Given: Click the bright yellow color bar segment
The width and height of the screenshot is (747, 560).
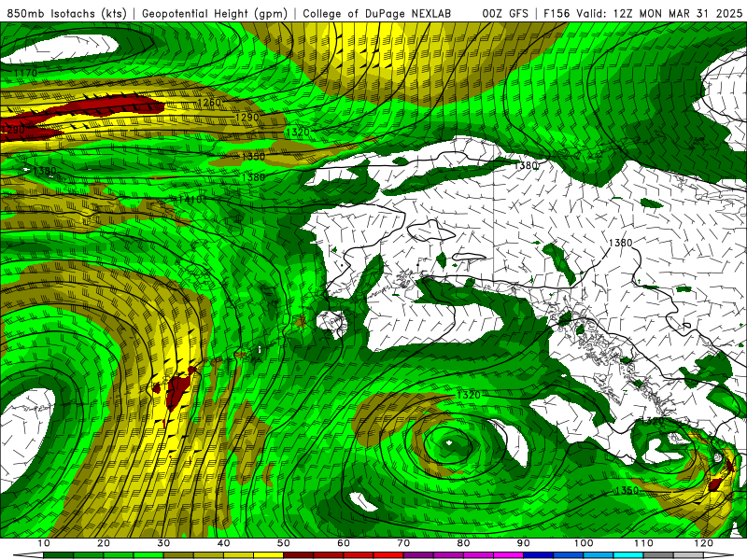Looking at the screenshot, I should (x=268, y=555).
